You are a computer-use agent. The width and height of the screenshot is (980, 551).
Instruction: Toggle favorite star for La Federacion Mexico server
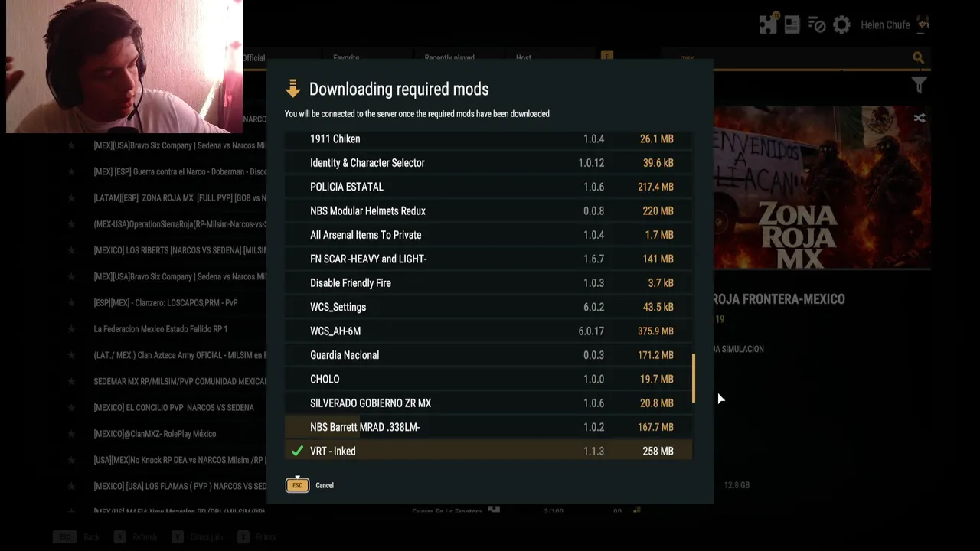71,329
